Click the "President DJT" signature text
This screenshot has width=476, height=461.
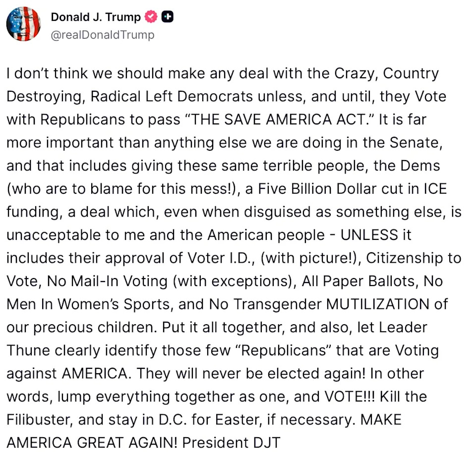coord(232,442)
